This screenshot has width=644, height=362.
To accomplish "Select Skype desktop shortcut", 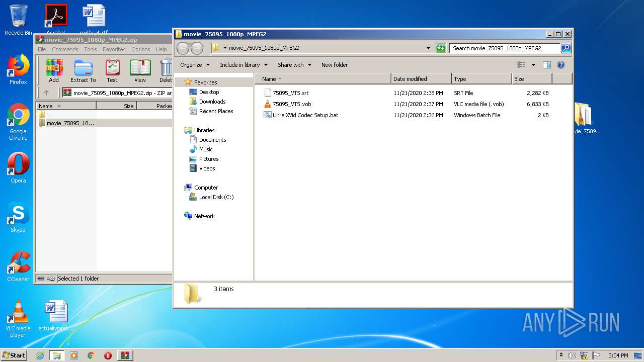I will [x=18, y=217].
